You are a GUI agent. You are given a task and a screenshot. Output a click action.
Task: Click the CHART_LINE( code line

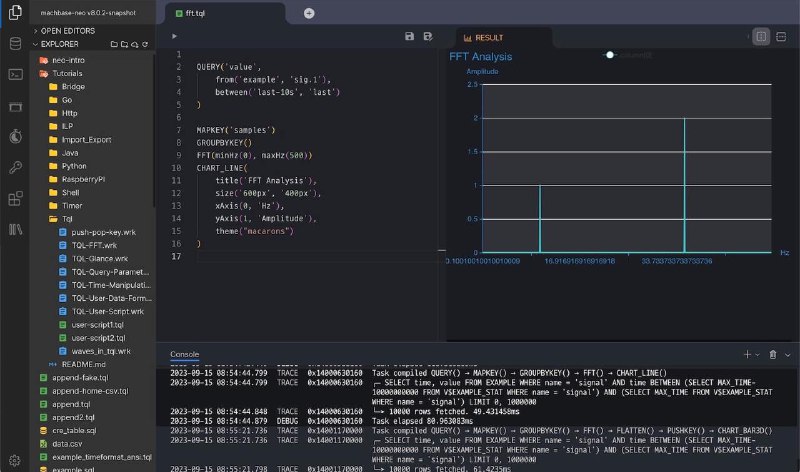point(222,168)
